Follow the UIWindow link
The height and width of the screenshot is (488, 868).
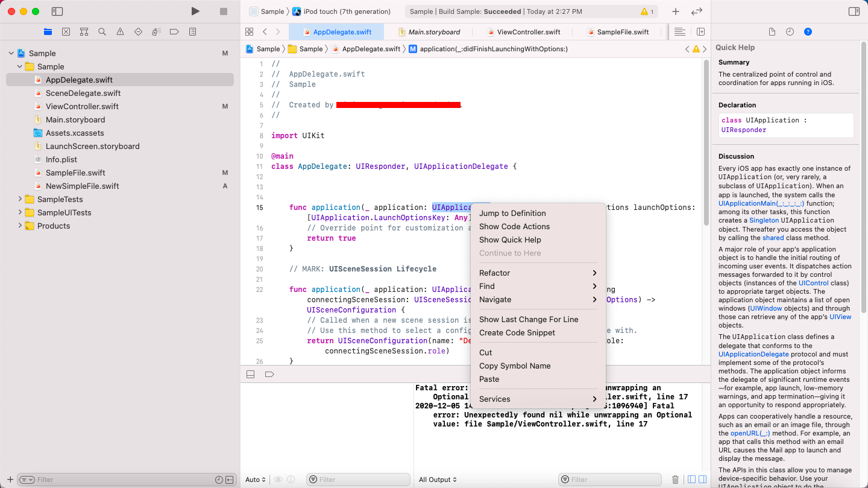pos(766,308)
